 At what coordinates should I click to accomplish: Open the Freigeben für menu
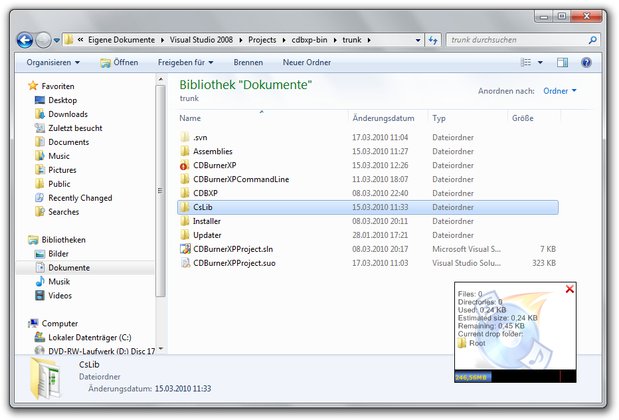coord(186,62)
